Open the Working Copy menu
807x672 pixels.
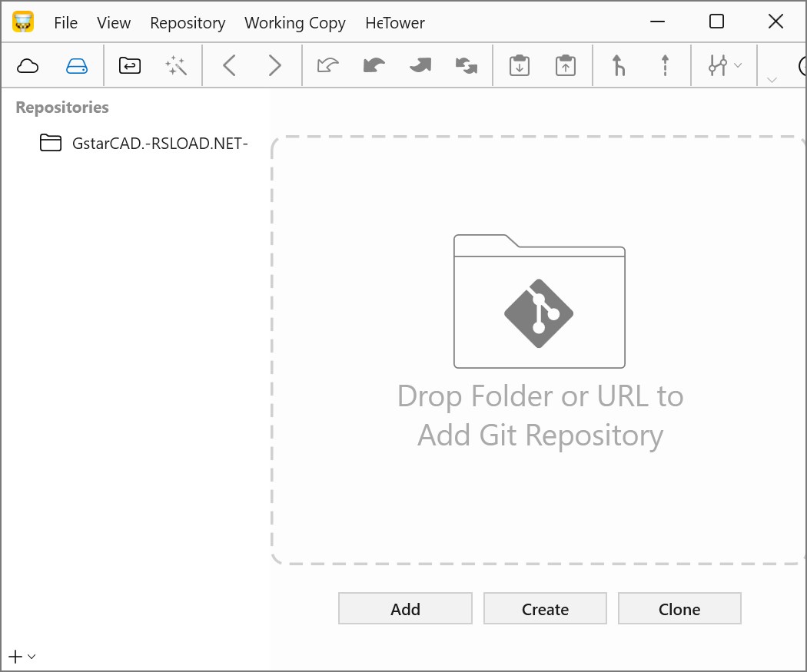295,23
